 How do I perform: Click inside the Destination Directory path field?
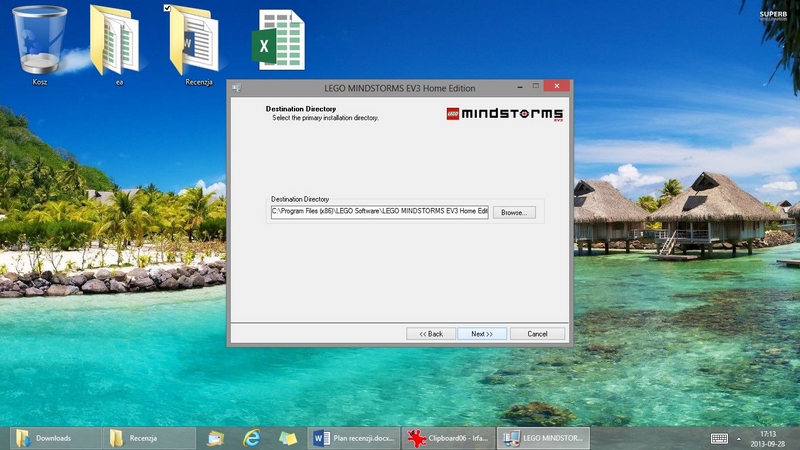(380, 212)
